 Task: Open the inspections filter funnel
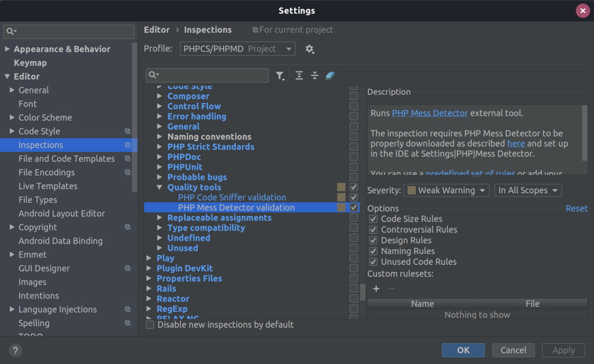click(x=280, y=76)
